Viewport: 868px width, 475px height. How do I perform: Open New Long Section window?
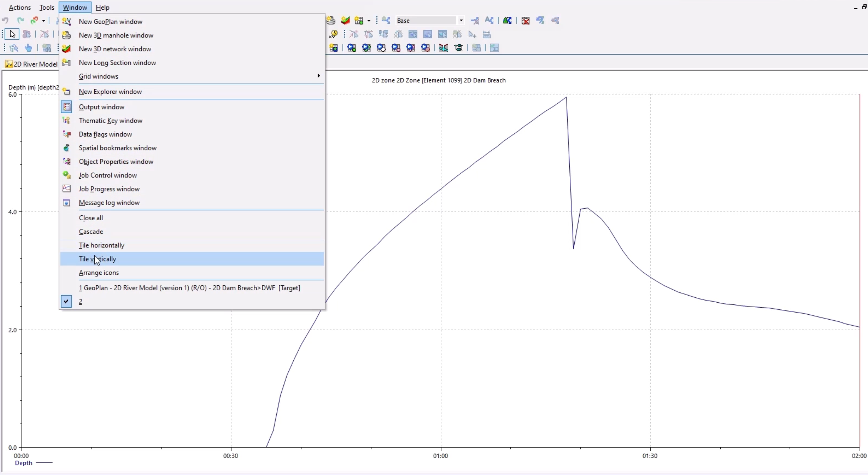117,62
